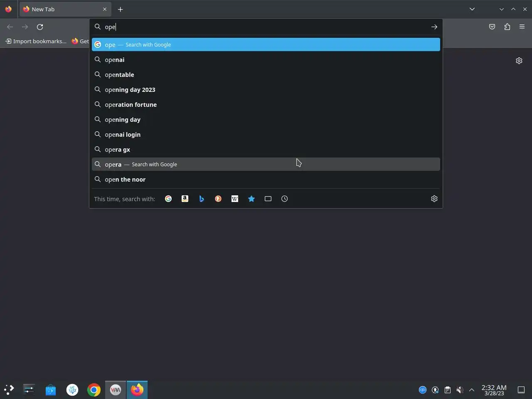Search with the Google engine icon
This screenshot has width=532, height=399.
coord(168,199)
